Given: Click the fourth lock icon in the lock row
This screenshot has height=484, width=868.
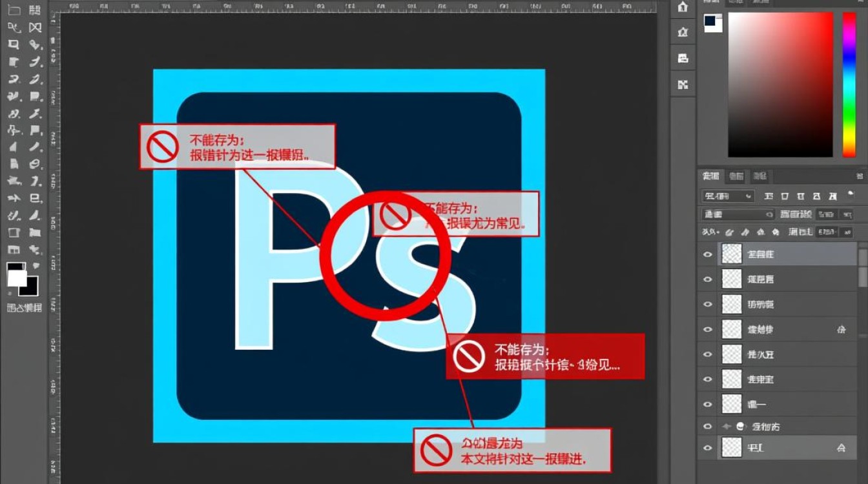Looking at the screenshot, I should pos(775,232).
